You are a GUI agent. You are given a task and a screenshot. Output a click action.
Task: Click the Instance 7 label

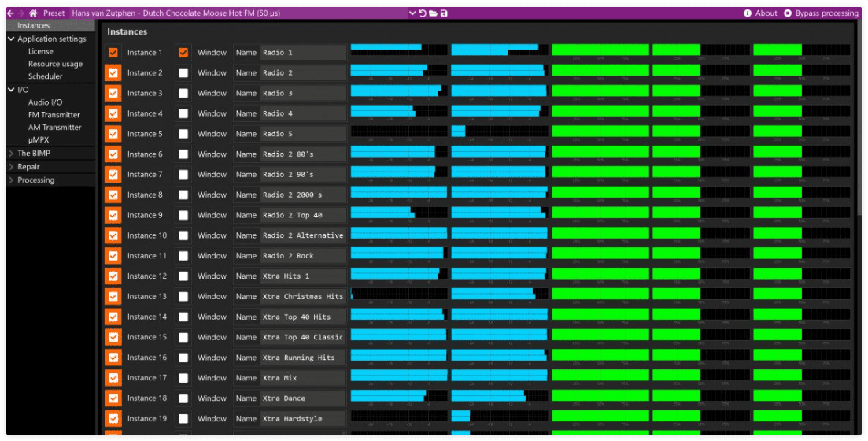click(145, 175)
